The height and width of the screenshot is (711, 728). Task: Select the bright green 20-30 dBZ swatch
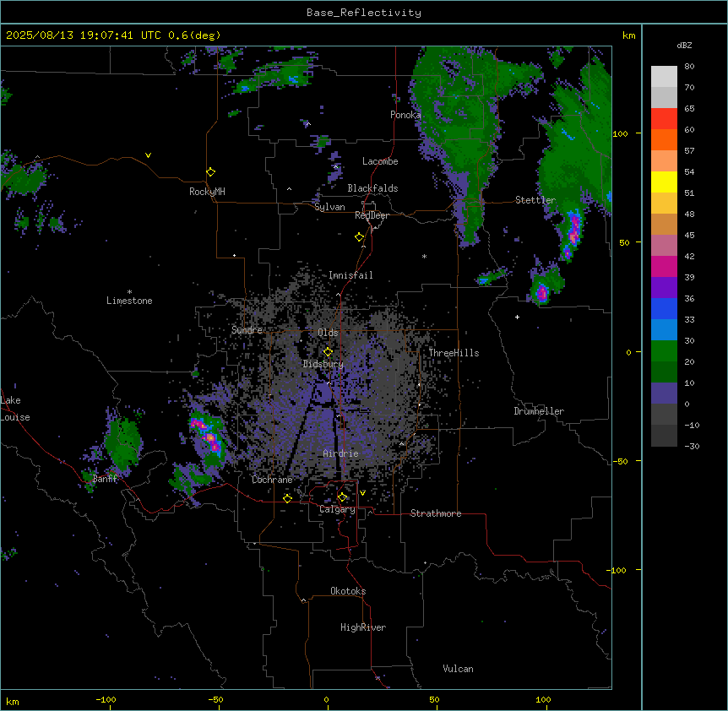(x=664, y=351)
